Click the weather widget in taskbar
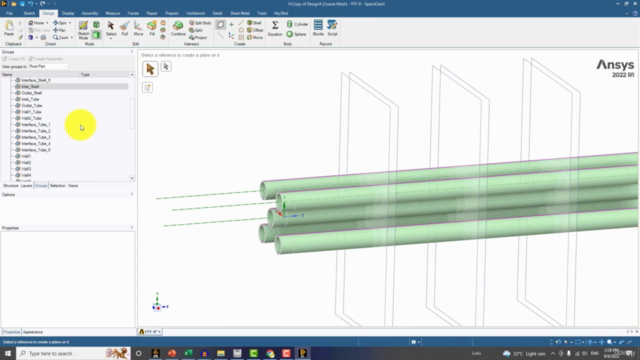Screen dimensions: 640x360 pos(524,353)
